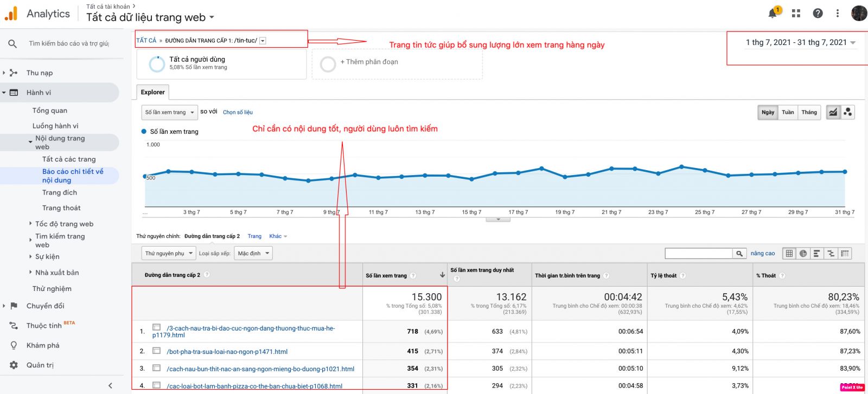Click help icon beside % Thoát header
Viewport: 868px width, 394px height.
(782, 275)
